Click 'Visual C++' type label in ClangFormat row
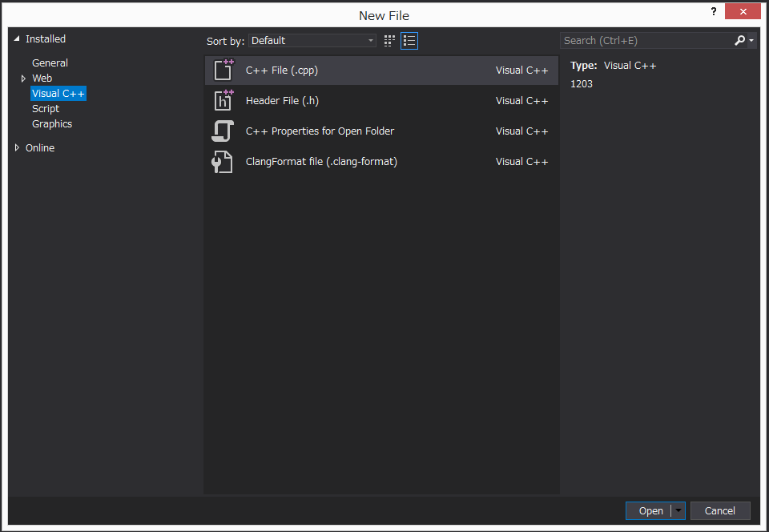The height and width of the screenshot is (532, 769). tap(521, 161)
